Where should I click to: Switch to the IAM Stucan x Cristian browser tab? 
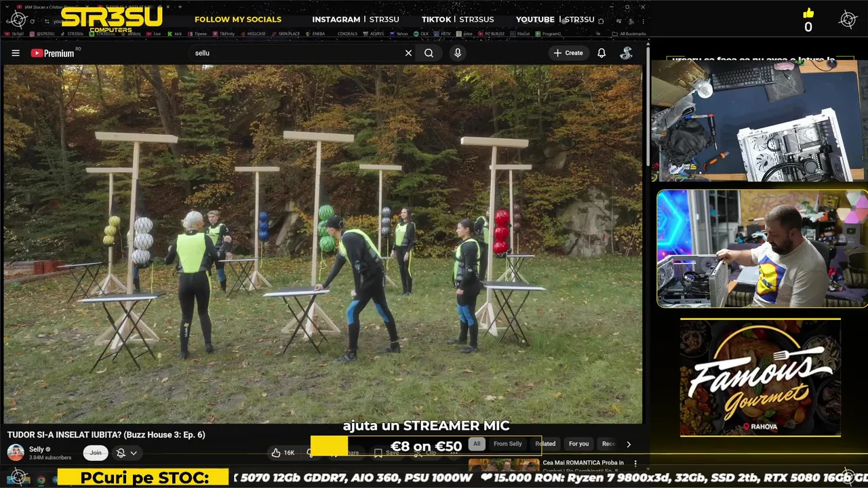tap(53, 7)
